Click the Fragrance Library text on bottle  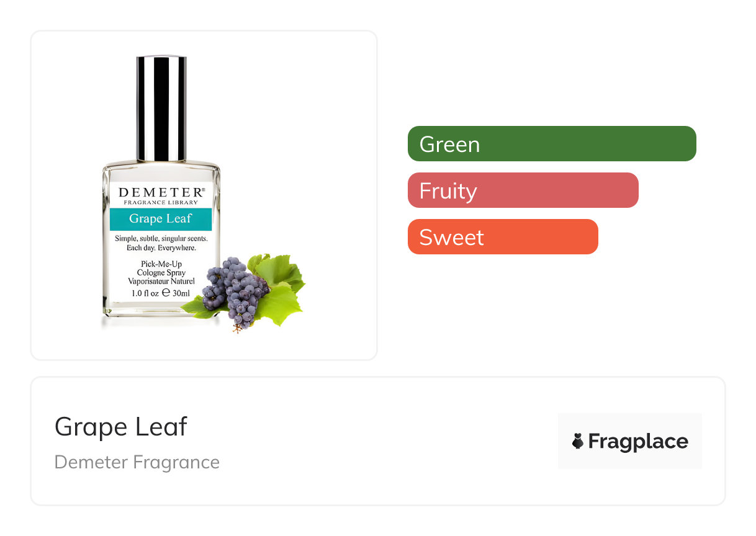pyautogui.click(x=161, y=203)
